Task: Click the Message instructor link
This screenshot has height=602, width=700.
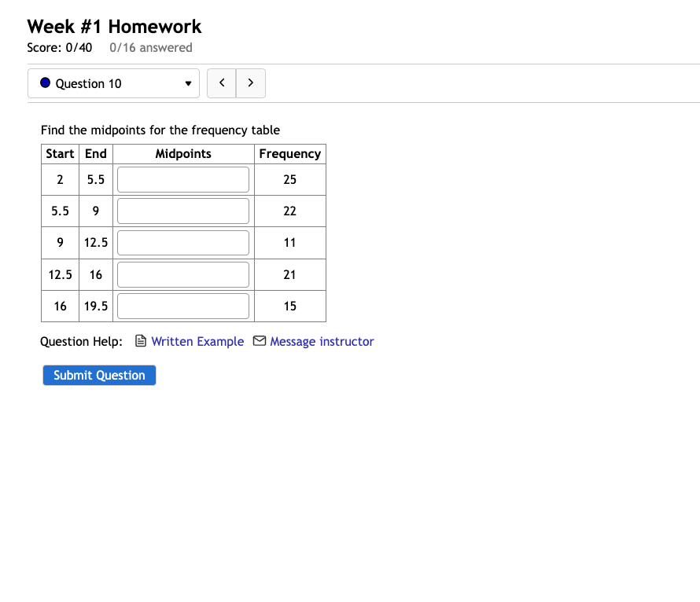Action: tap(322, 341)
